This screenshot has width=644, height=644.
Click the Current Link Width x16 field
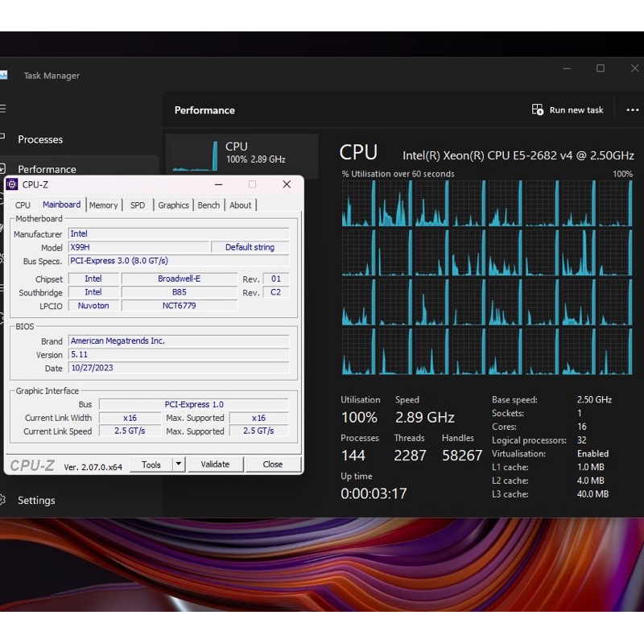tap(130, 418)
